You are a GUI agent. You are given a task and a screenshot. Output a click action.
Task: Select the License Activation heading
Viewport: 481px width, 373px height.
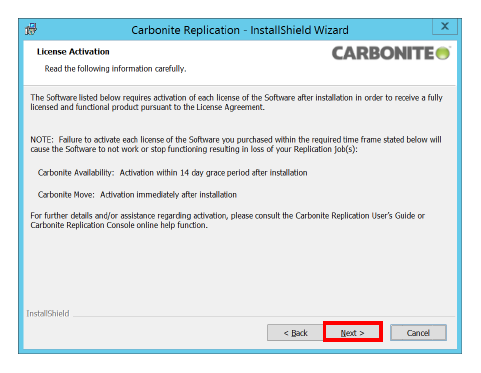click(73, 52)
